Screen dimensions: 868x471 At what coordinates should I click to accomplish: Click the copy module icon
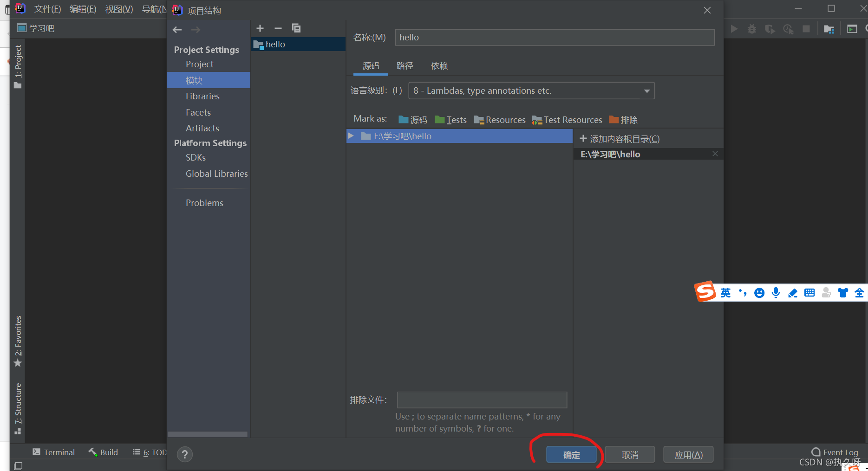click(x=296, y=28)
